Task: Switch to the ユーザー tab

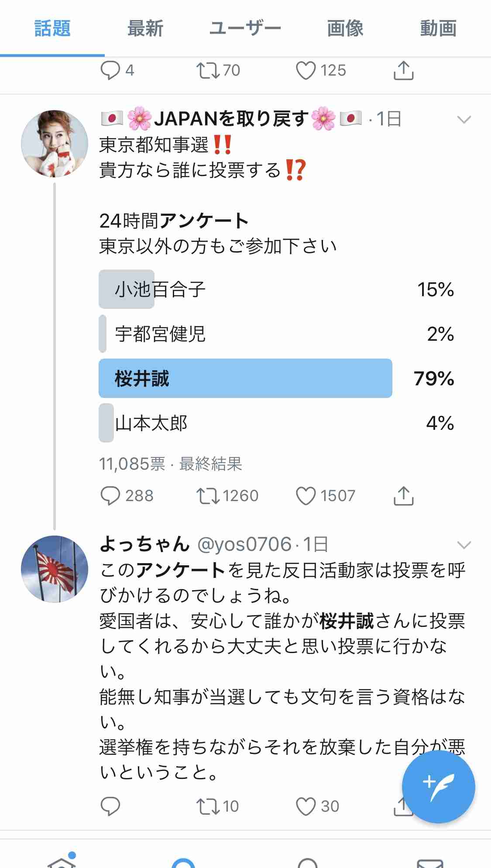Action: tap(245, 28)
